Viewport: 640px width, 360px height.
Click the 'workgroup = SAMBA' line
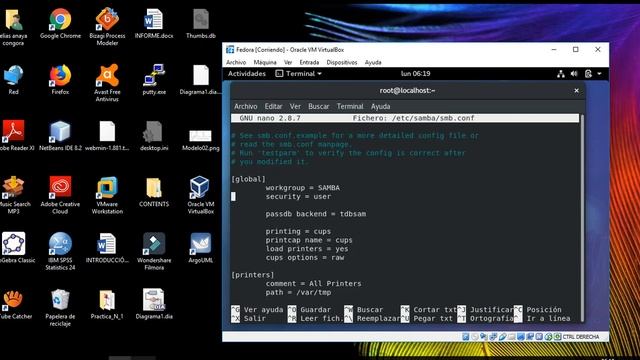tap(302, 188)
